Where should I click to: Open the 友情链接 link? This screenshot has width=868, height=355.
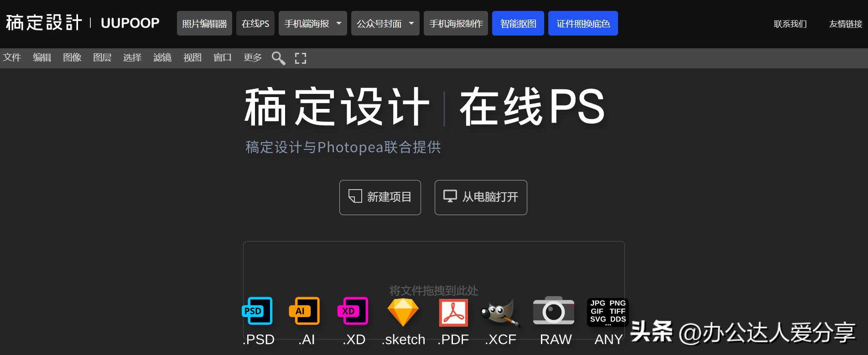846,24
